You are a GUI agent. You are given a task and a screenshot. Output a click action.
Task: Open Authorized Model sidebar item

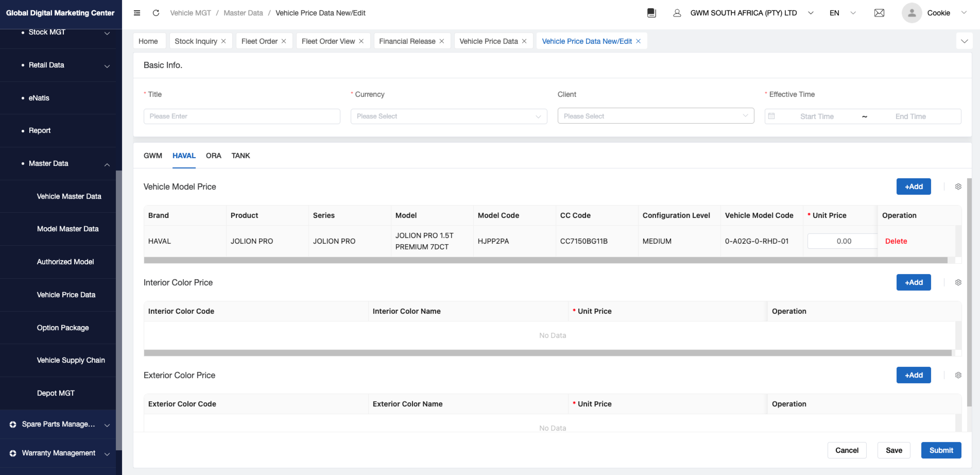65,262
